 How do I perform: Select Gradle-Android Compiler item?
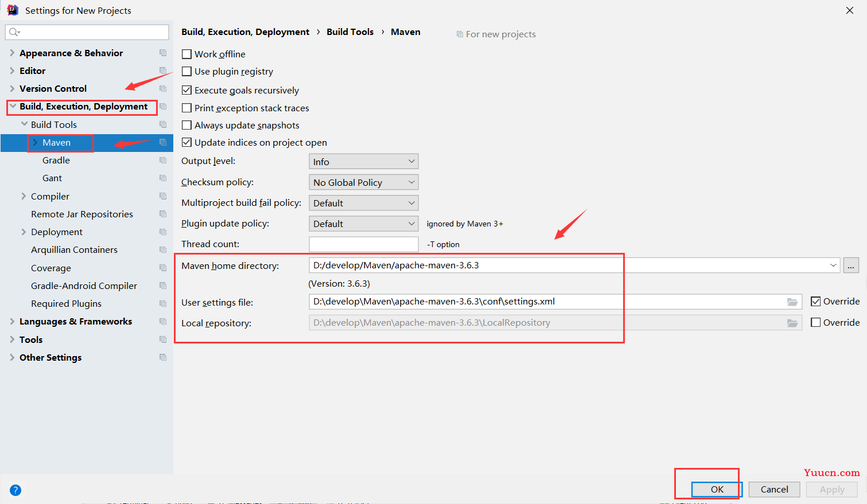tap(84, 286)
